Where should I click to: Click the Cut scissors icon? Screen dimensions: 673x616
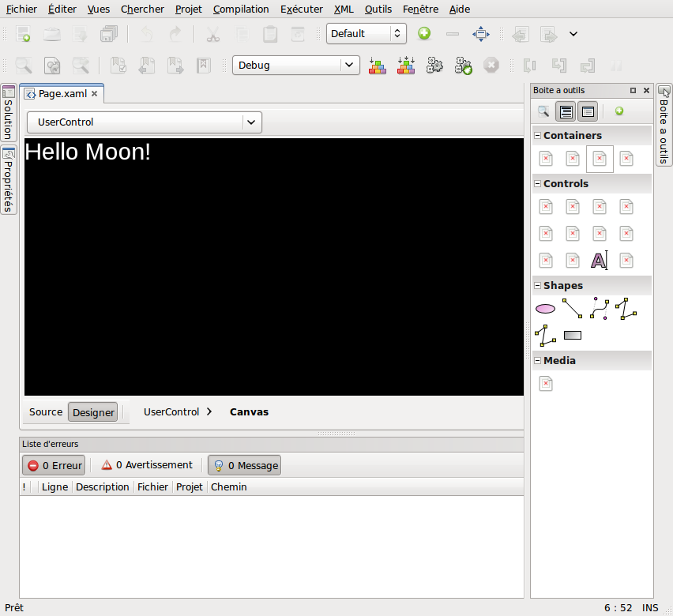point(213,34)
